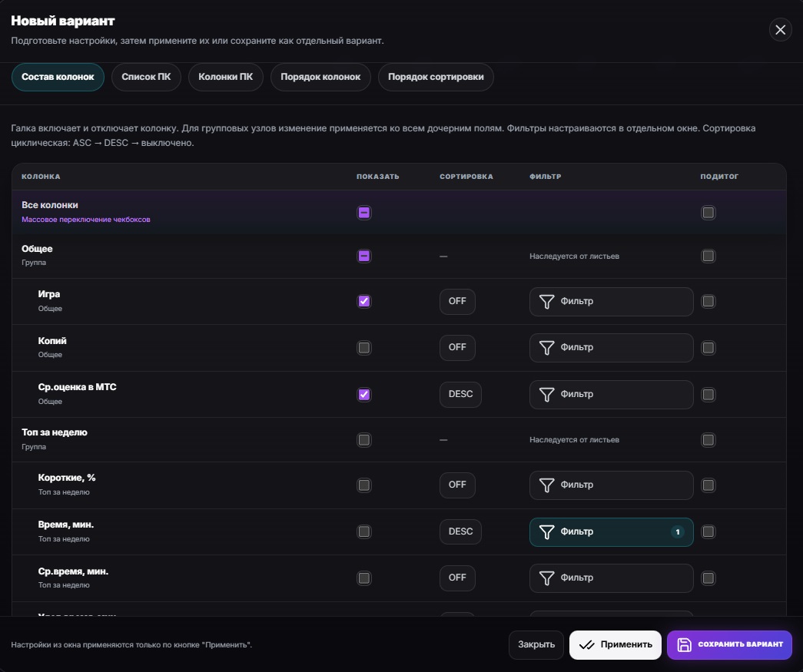The height and width of the screenshot is (672, 803).
Task: Click Массовое переключение чекбоксов text
Action: click(86, 220)
